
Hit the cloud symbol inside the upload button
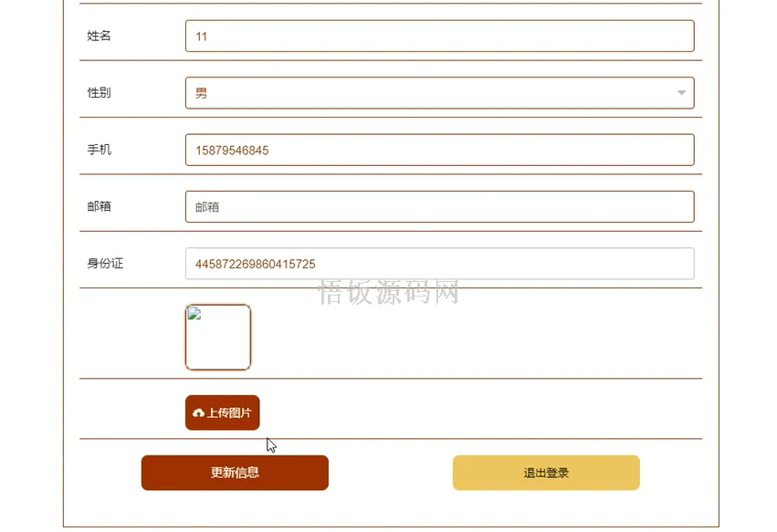coord(199,412)
